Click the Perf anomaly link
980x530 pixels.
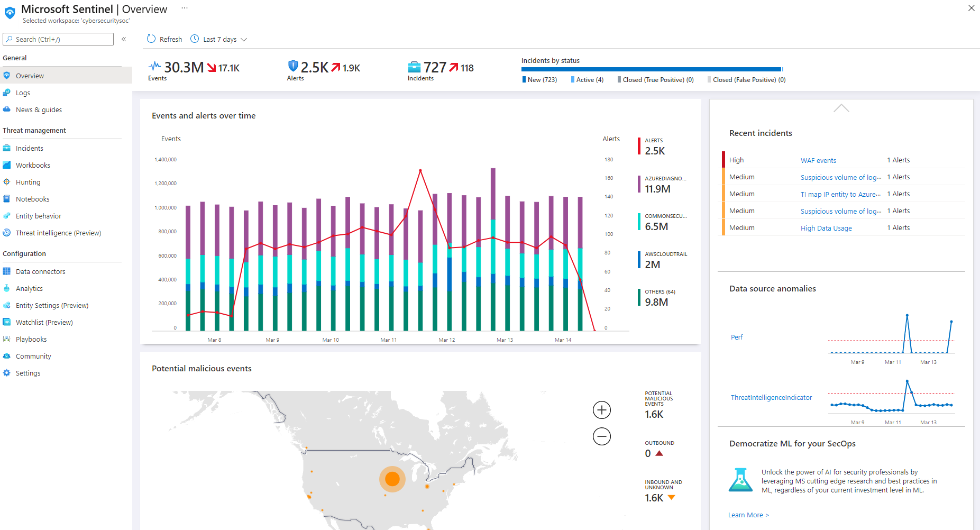pos(737,337)
